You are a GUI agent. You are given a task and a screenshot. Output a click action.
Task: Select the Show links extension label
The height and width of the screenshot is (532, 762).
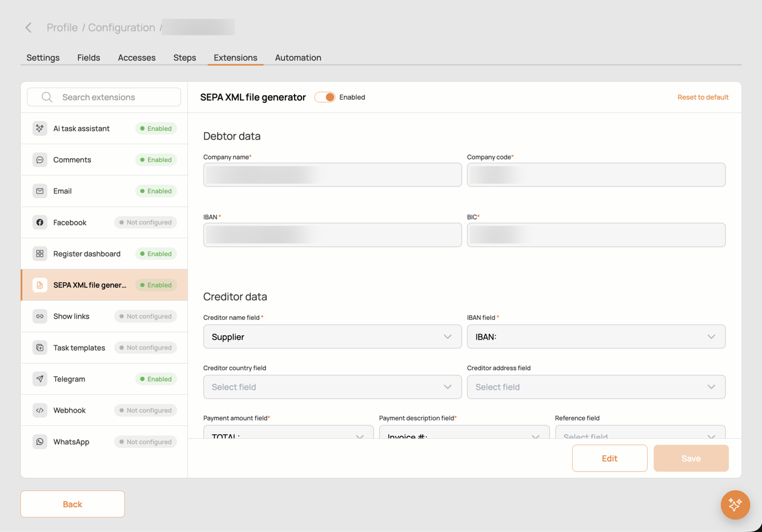coord(71,316)
